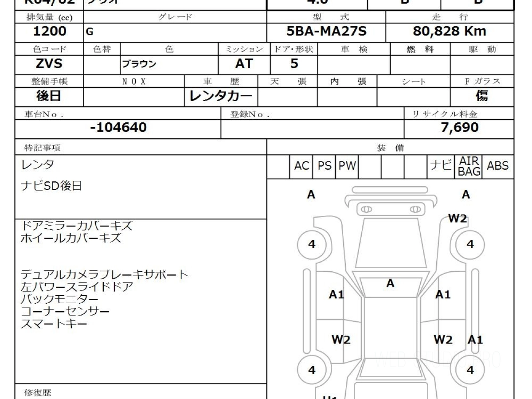Click the transmission value AT

(x=244, y=63)
